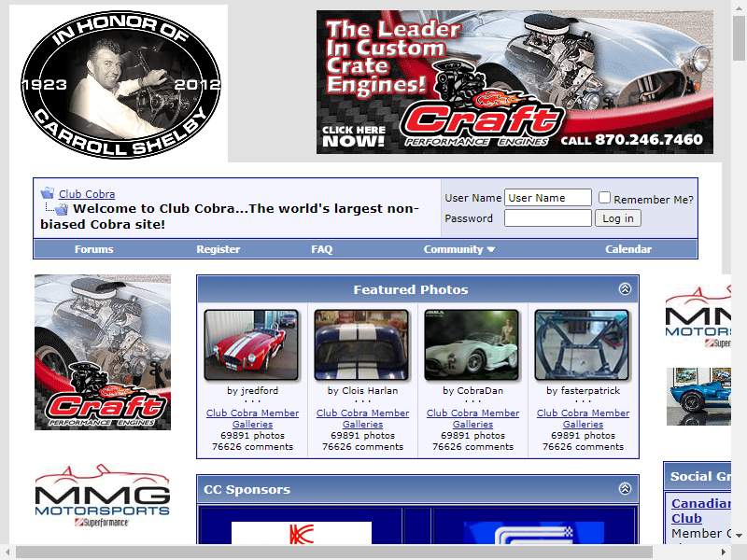The height and width of the screenshot is (560, 747).
Task: Open the Forums tab
Action: tap(94, 249)
